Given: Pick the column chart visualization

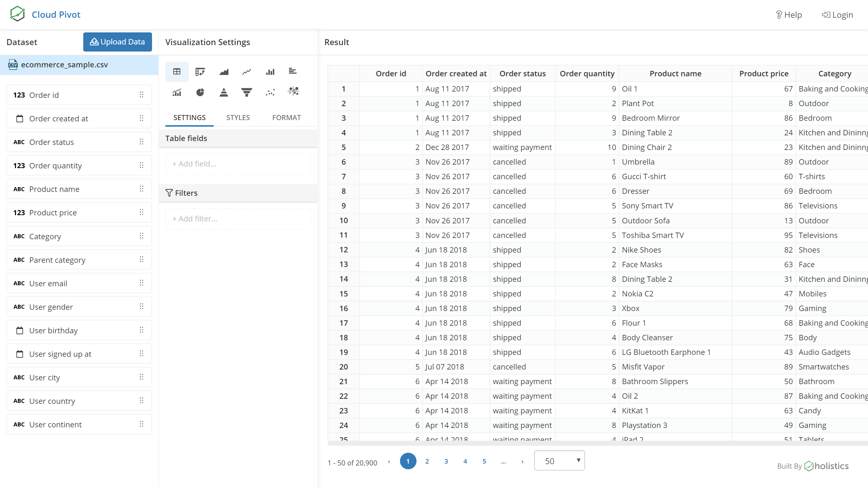Looking at the screenshot, I should 270,71.
